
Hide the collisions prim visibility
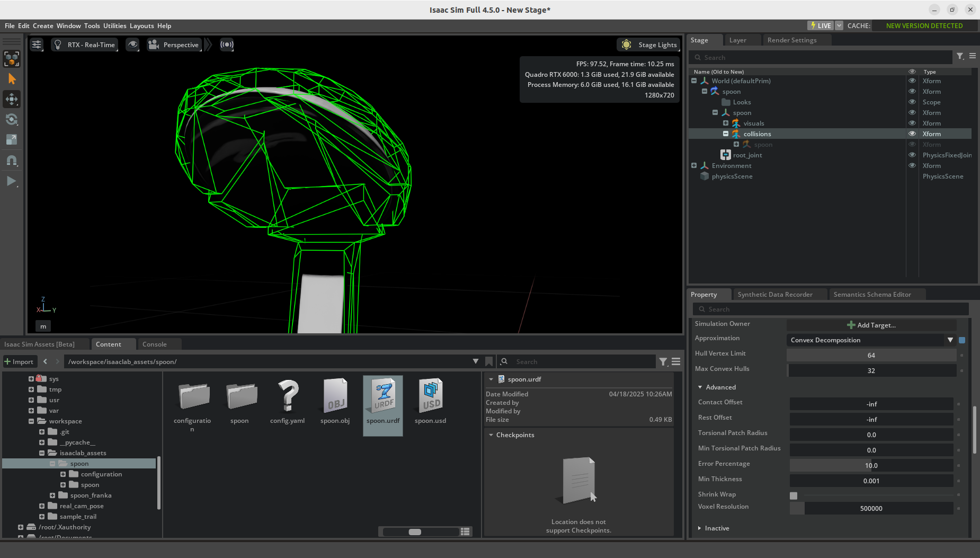pyautogui.click(x=912, y=134)
